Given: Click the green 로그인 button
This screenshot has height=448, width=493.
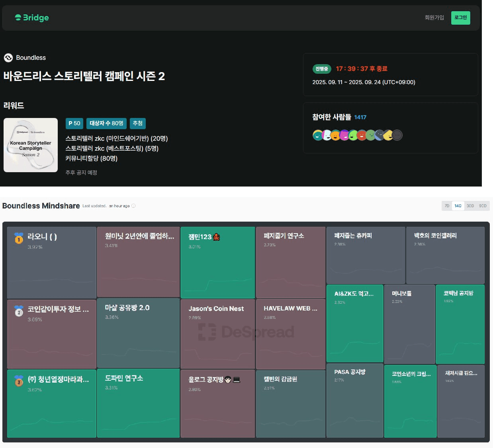Looking at the screenshot, I should coord(460,18).
